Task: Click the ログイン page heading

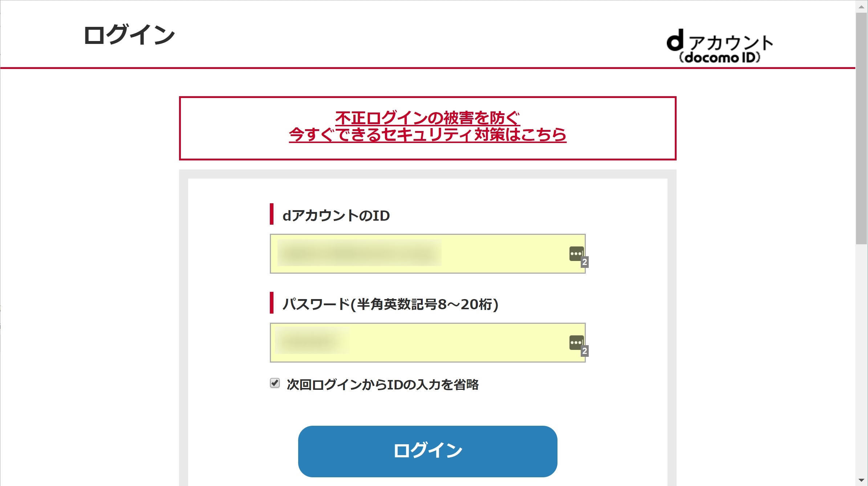Action: [129, 35]
